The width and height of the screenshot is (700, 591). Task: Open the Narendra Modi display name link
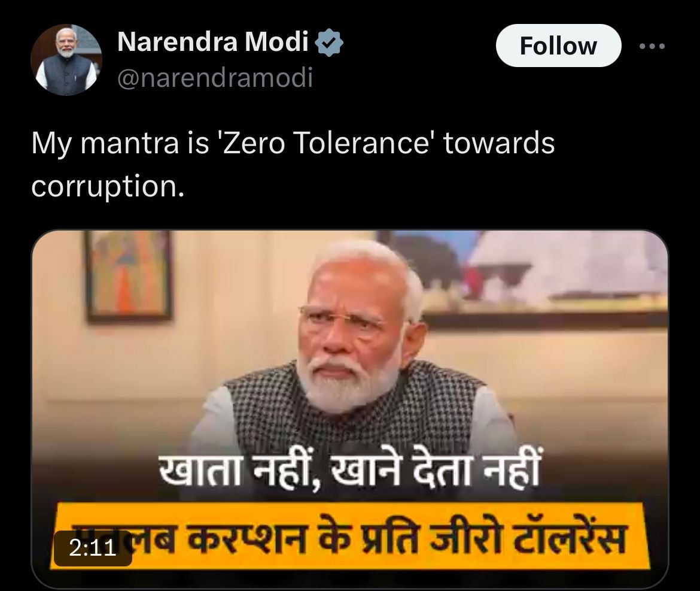pyautogui.click(x=213, y=42)
